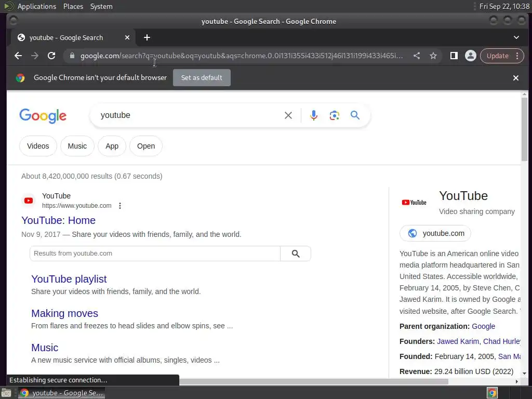Filter results by Videos
This screenshot has width=532, height=399.
pos(38,146)
